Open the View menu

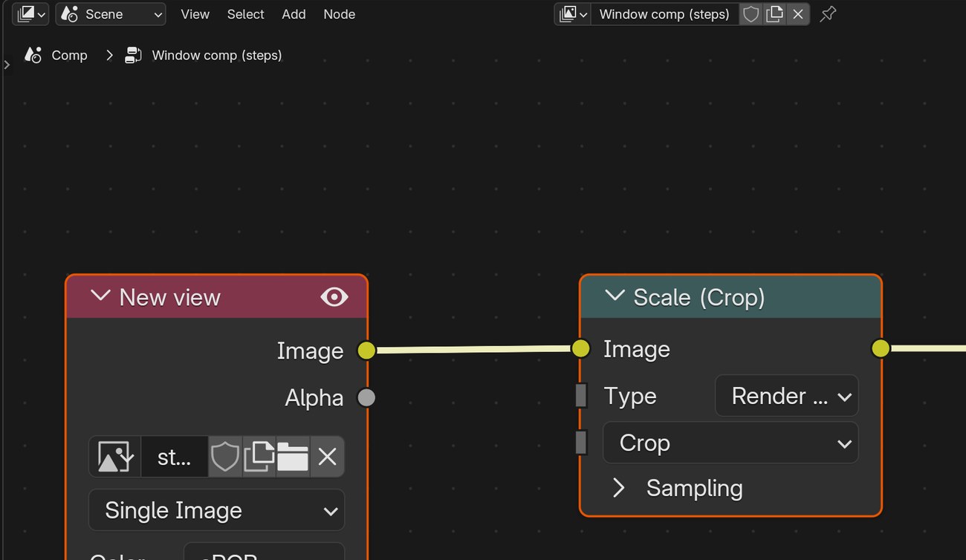tap(195, 14)
